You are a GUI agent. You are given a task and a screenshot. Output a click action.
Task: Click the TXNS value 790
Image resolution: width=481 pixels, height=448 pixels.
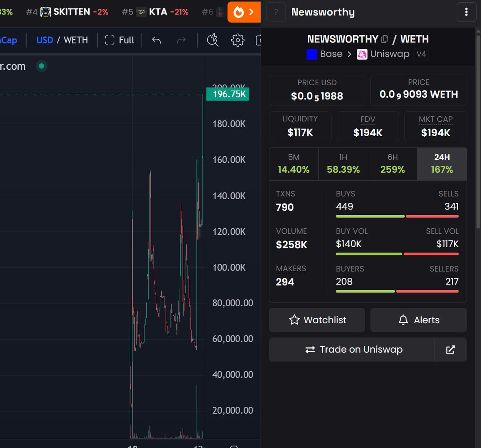tap(285, 207)
